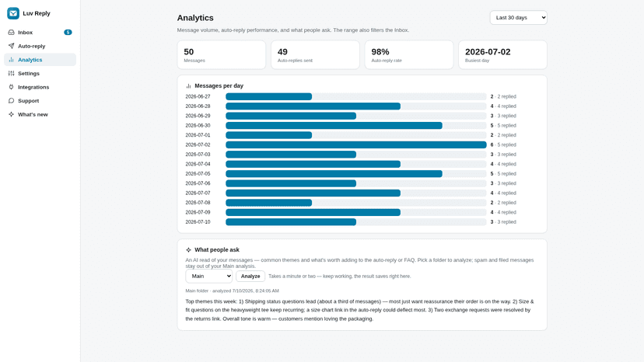Open the Main folder dropdown

208,277
